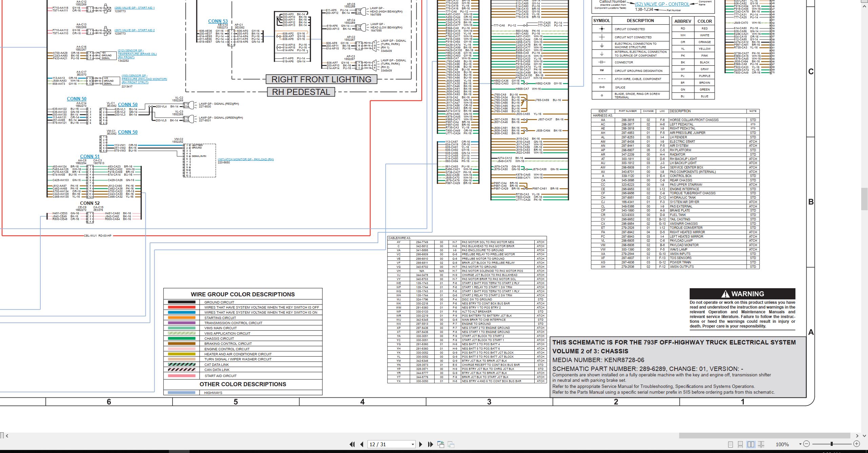Click the VOLUME 2 of 3: CHASSIS text
The image size is (868, 453).
click(590, 351)
